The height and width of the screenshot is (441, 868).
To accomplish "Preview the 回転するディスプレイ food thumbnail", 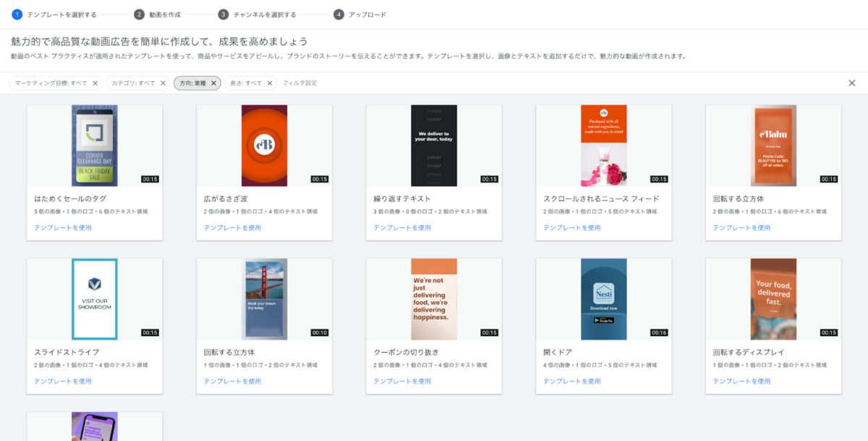I will (773, 299).
